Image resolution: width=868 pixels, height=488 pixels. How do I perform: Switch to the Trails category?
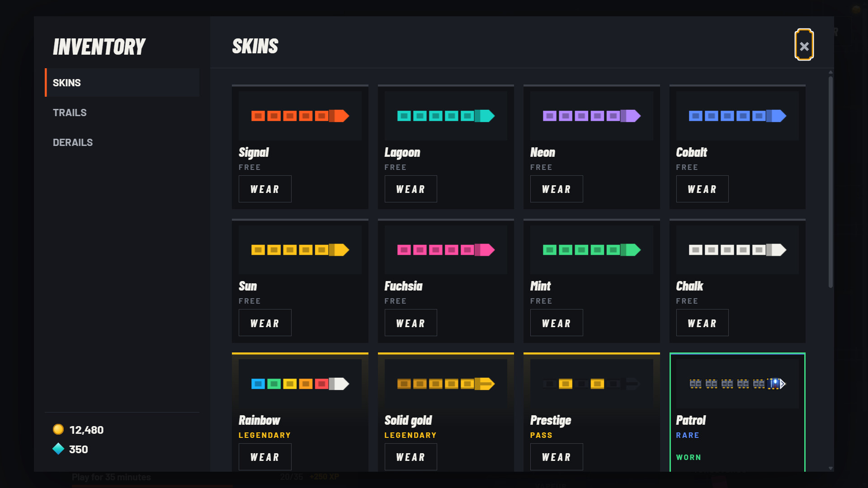[122, 113]
